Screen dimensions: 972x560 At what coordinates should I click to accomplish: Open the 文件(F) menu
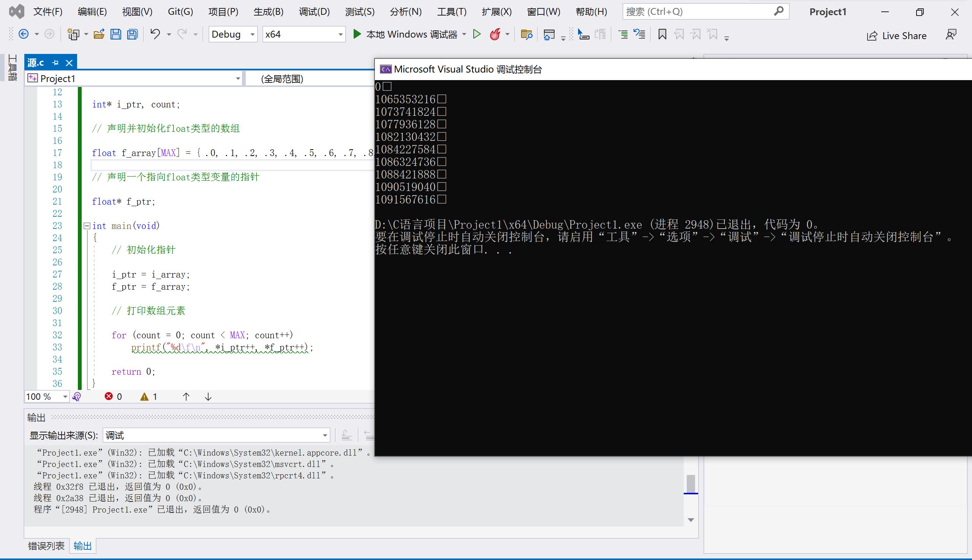coord(48,11)
